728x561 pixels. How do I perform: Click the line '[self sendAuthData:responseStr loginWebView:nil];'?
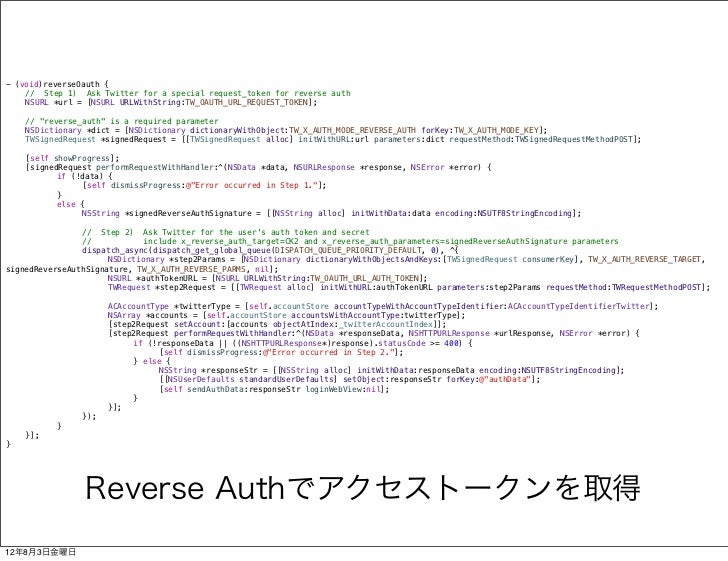pyautogui.click(x=274, y=389)
